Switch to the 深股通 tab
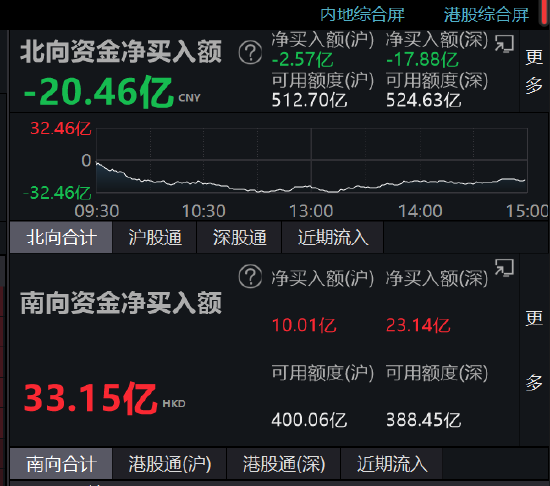 (x=239, y=237)
